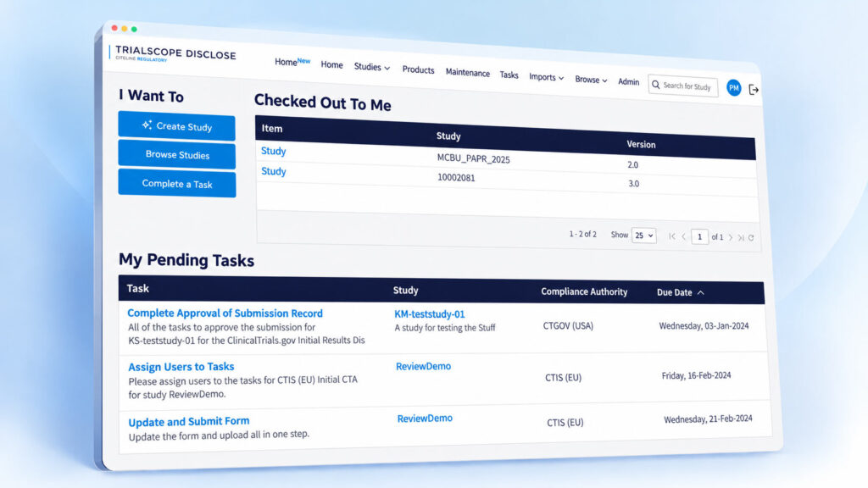Viewport: 868px width, 488px height.
Task: Open Assign Users to Tasks link
Action: 181,367
